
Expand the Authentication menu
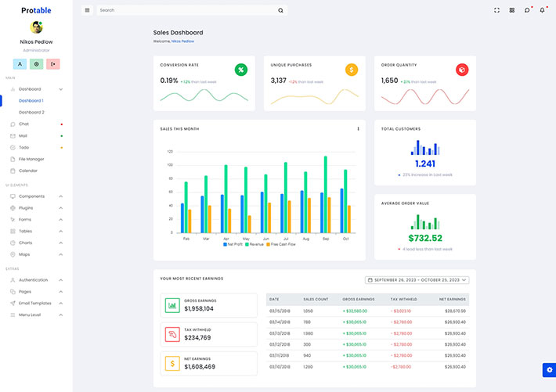60,280
